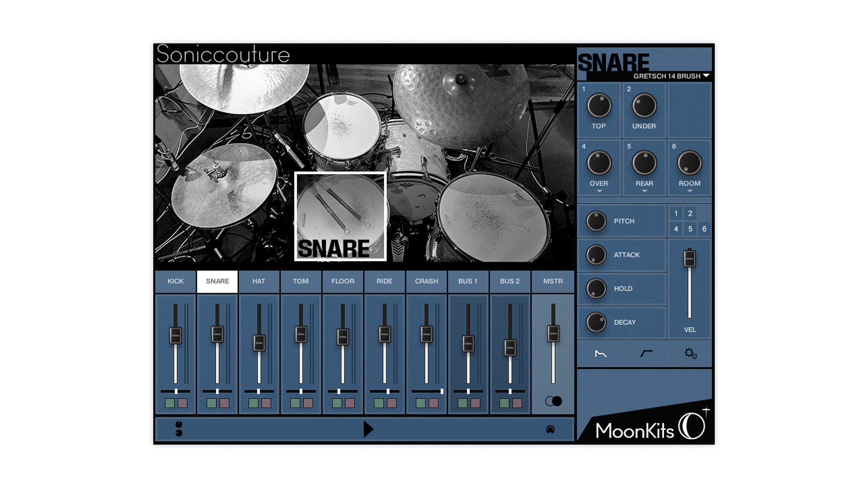Expand the arrow below OVER mic

599,191
